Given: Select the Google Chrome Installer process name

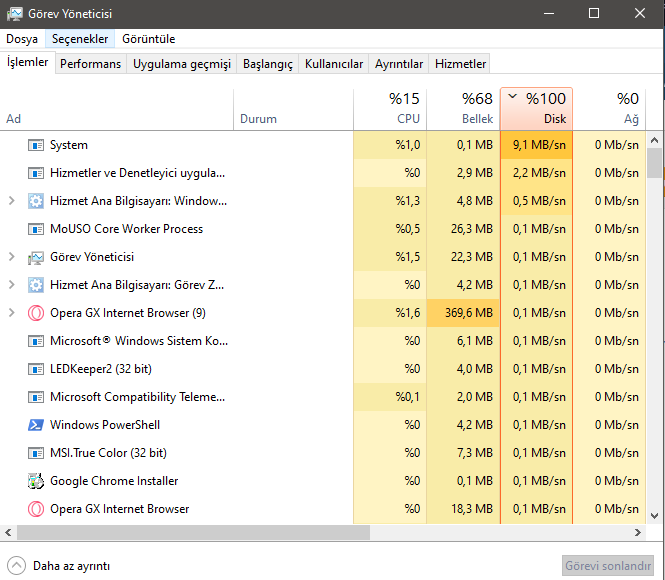Looking at the screenshot, I should point(114,481).
